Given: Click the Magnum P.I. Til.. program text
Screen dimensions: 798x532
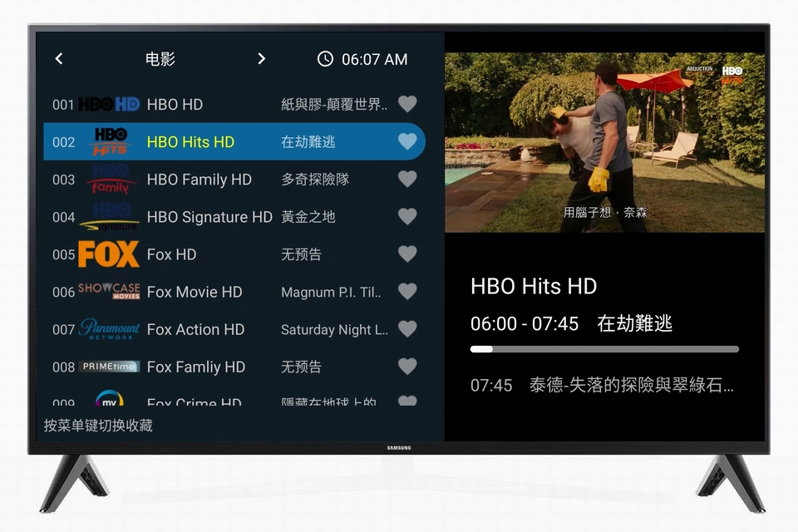Looking at the screenshot, I should tap(331, 293).
